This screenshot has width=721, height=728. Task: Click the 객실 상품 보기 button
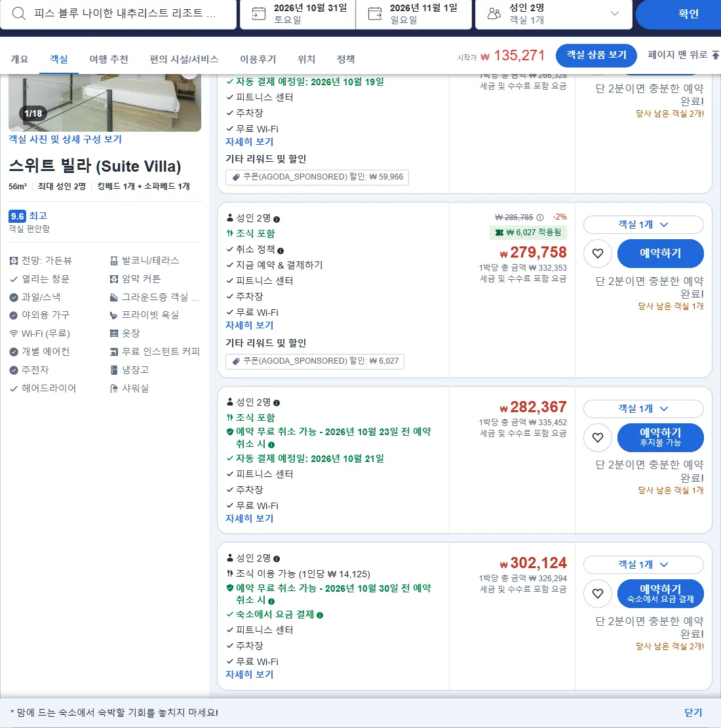pyautogui.click(x=596, y=55)
